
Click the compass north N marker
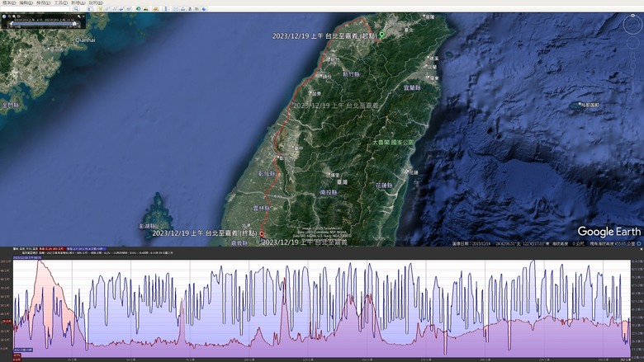point(633,15)
